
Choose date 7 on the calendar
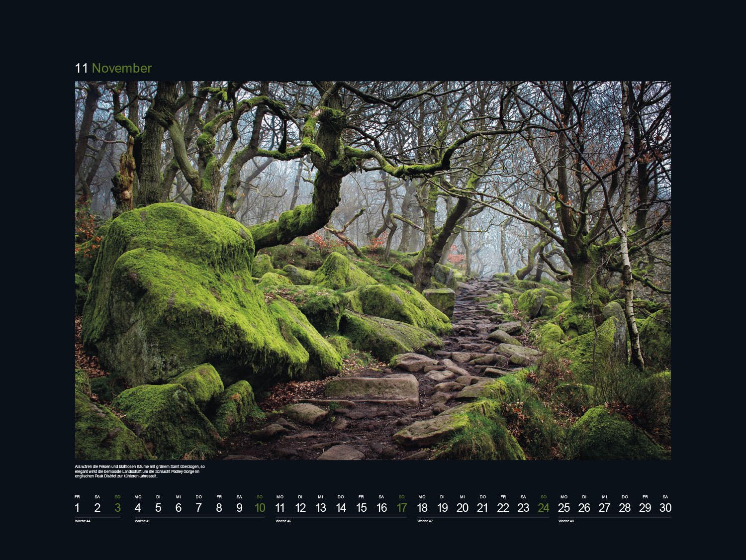coord(198,508)
